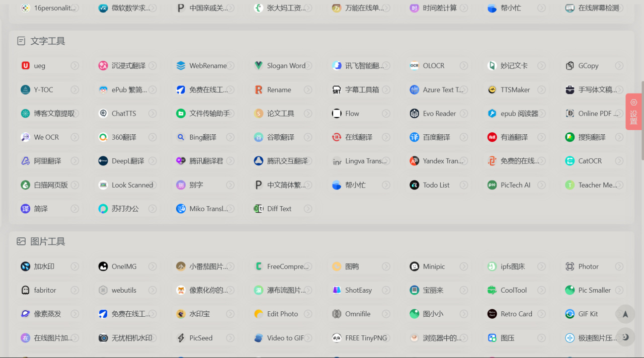Toggle dark mode with the moon icon
Image resolution: width=644 pixels, height=358 pixels.
click(x=625, y=337)
